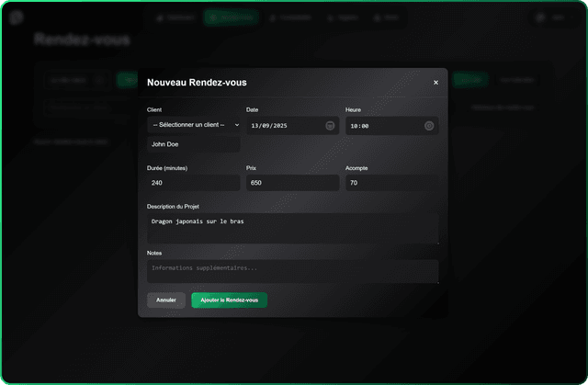Click into the Notes textarea
Image resolution: width=588 pixels, height=385 pixels.
pos(292,270)
